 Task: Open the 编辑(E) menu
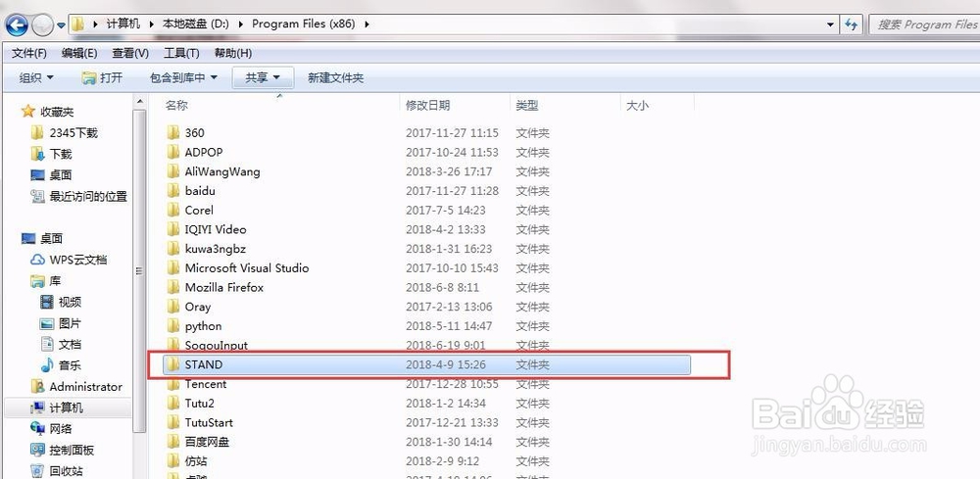click(x=79, y=53)
